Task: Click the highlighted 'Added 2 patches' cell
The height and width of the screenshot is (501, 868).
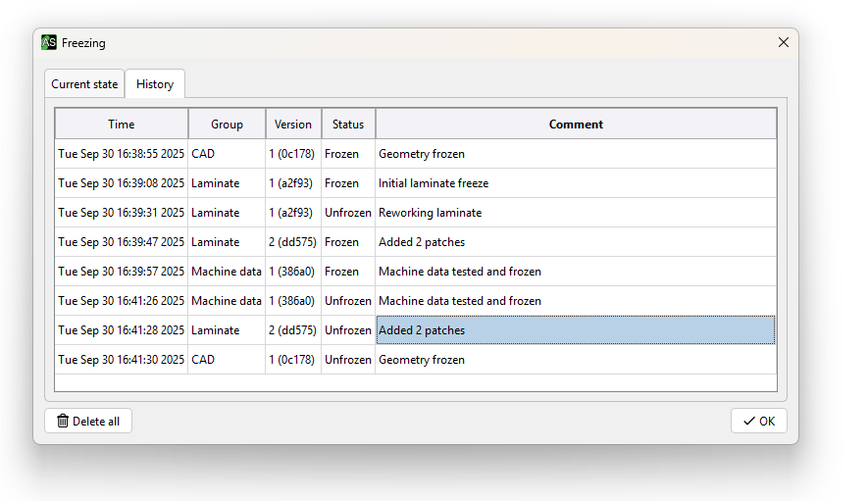Action: coord(576,330)
